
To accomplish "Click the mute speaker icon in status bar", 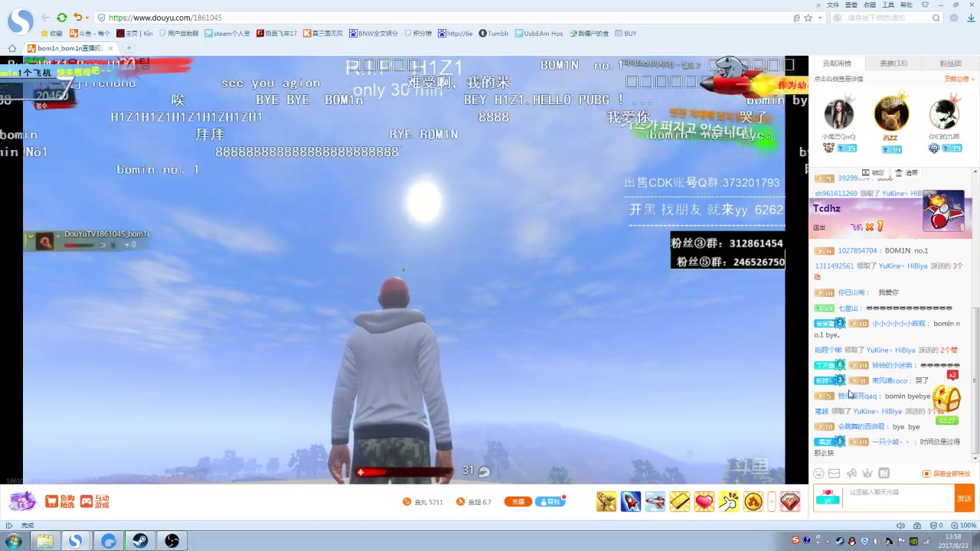I will 900,526.
